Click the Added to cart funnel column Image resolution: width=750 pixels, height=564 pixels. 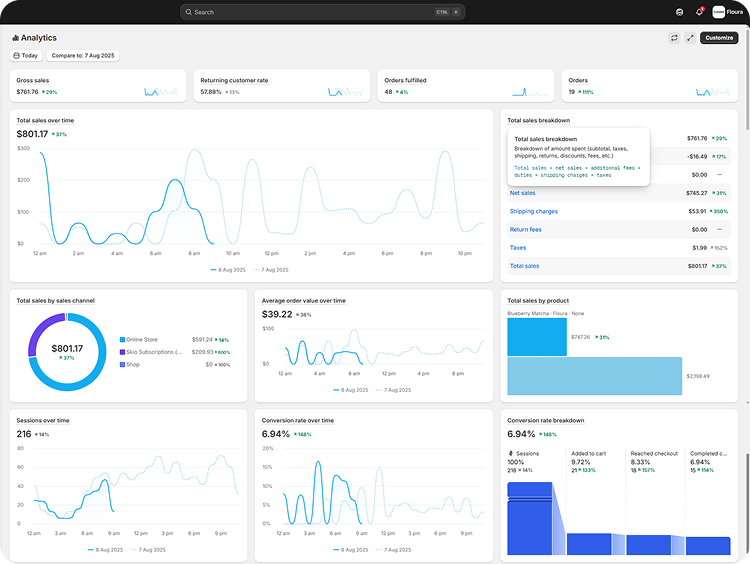point(596,501)
